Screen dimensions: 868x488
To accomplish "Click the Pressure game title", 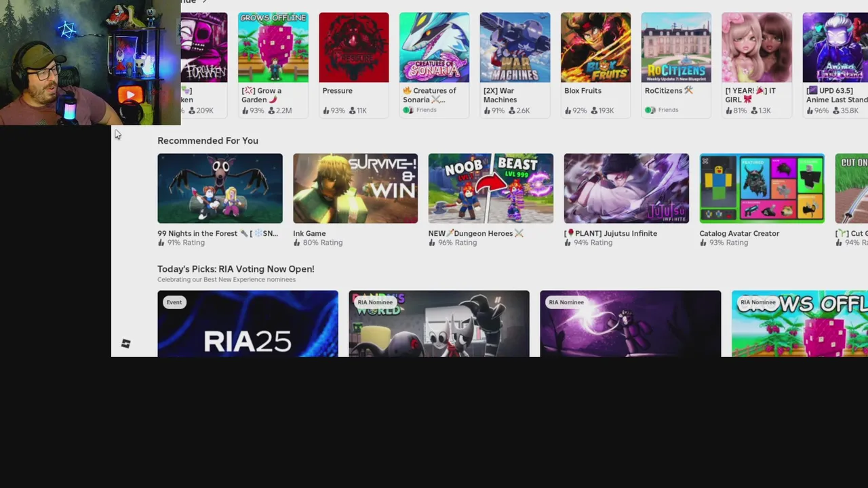I will [338, 91].
